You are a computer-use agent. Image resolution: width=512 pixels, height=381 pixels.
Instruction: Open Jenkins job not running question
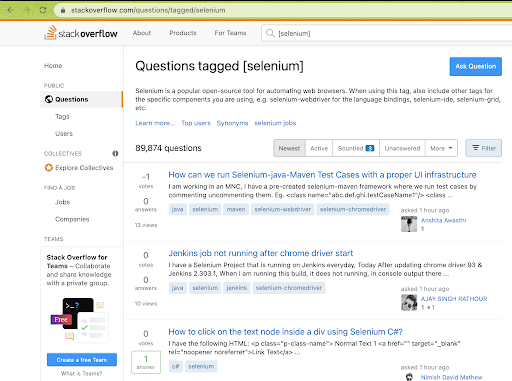(261, 253)
